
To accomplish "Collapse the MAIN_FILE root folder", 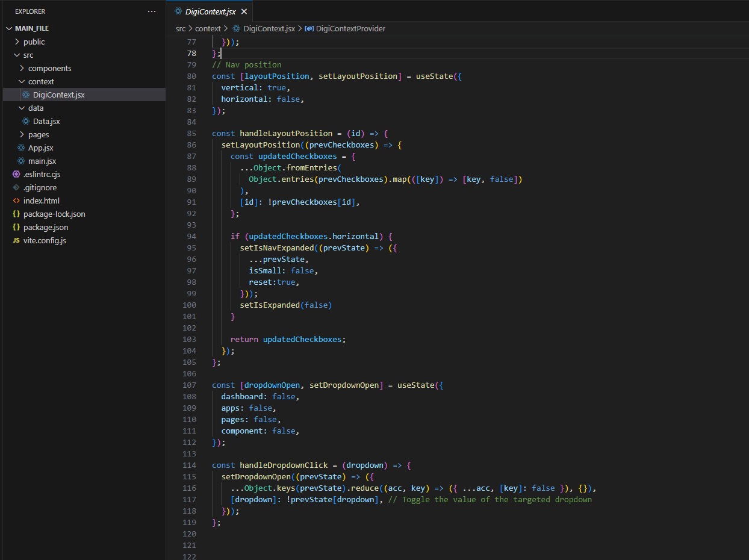I will pos(8,28).
